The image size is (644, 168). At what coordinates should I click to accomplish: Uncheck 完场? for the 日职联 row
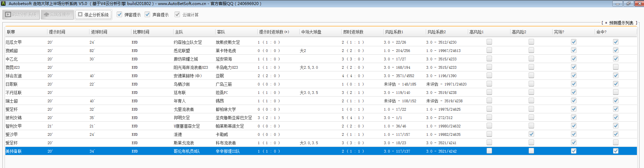coord(574,84)
